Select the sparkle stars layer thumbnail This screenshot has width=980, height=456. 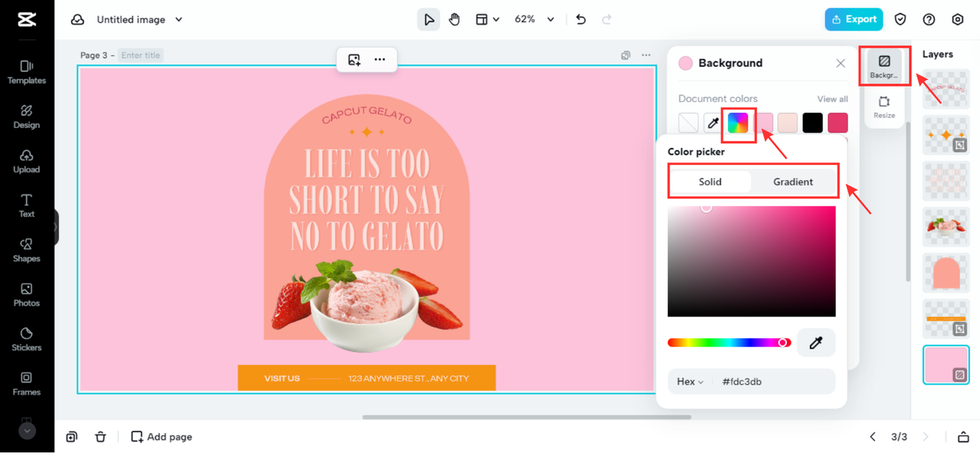[946, 133]
